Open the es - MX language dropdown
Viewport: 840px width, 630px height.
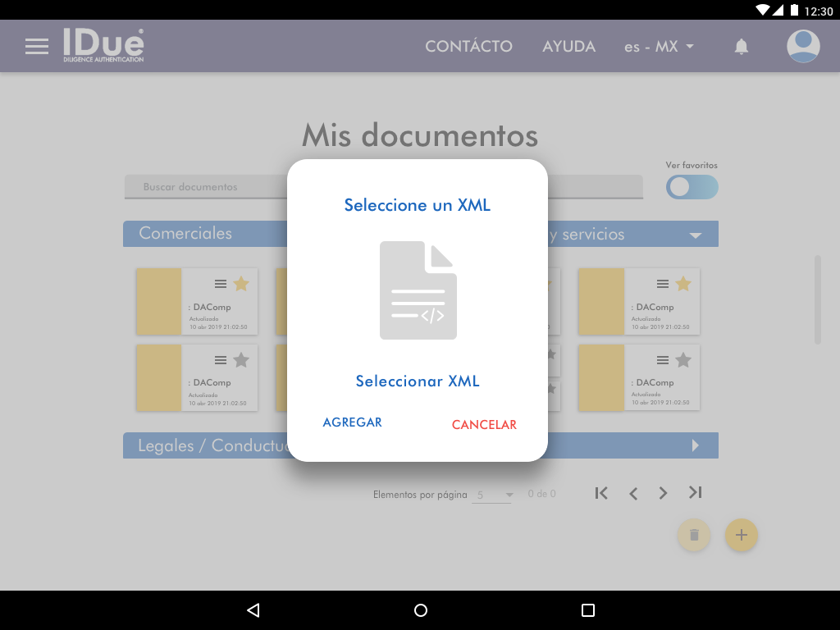coord(659,47)
